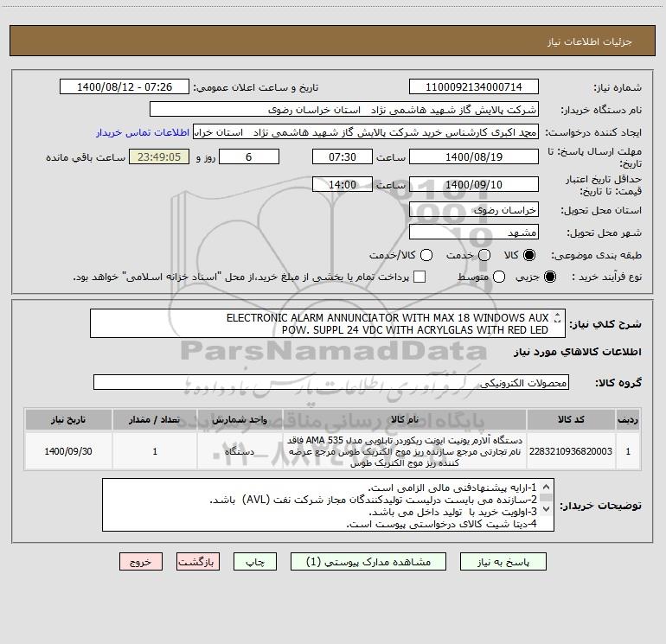Screen dimensions: 666x644
Task: Click the scroll stepper in شرح کلی نیاز
Action: [x=557, y=317]
